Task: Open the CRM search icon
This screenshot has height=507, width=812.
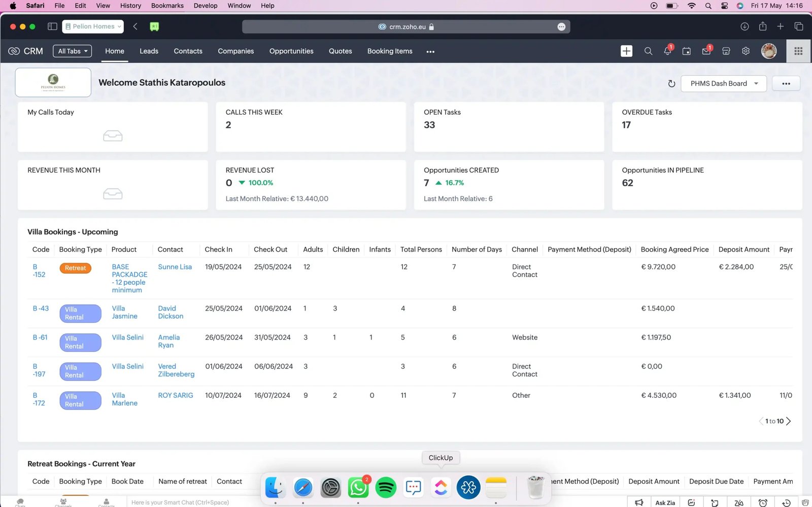Action: pyautogui.click(x=648, y=51)
